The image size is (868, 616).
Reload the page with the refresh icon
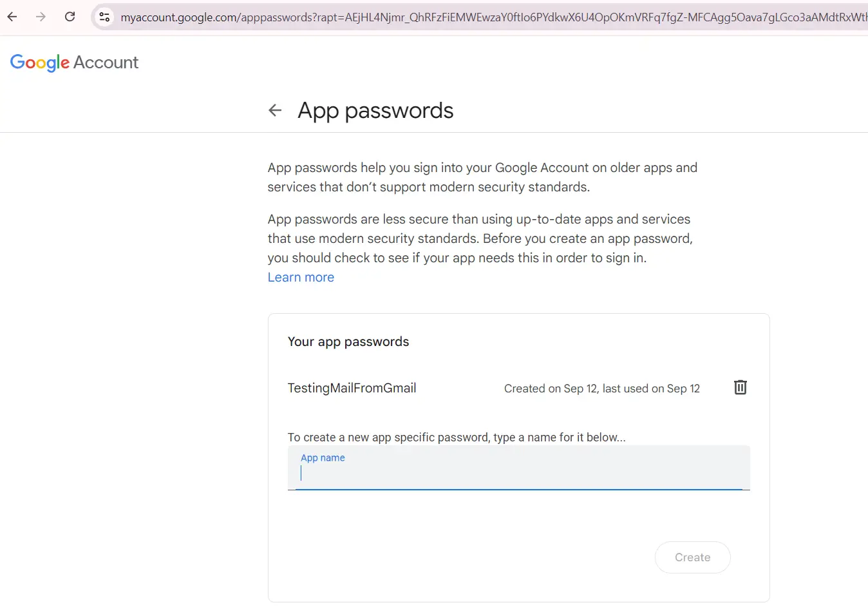(70, 17)
